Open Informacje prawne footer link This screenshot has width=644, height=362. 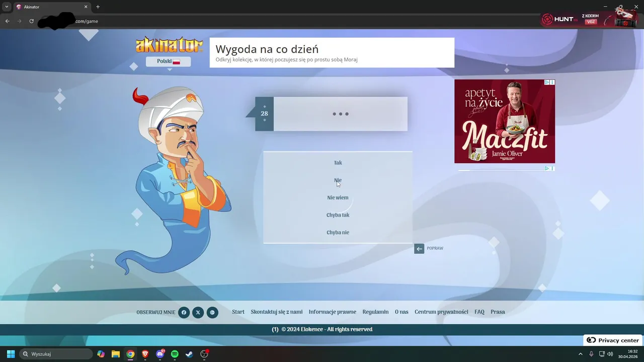[x=333, y=312]
